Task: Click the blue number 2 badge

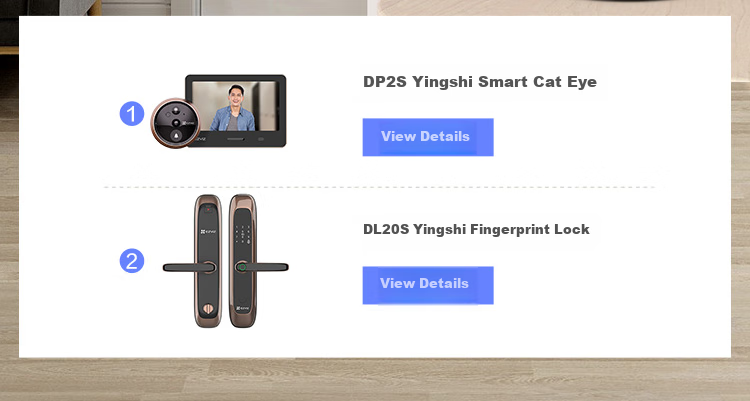Action: pyautogui.click(x=132, y=261)
